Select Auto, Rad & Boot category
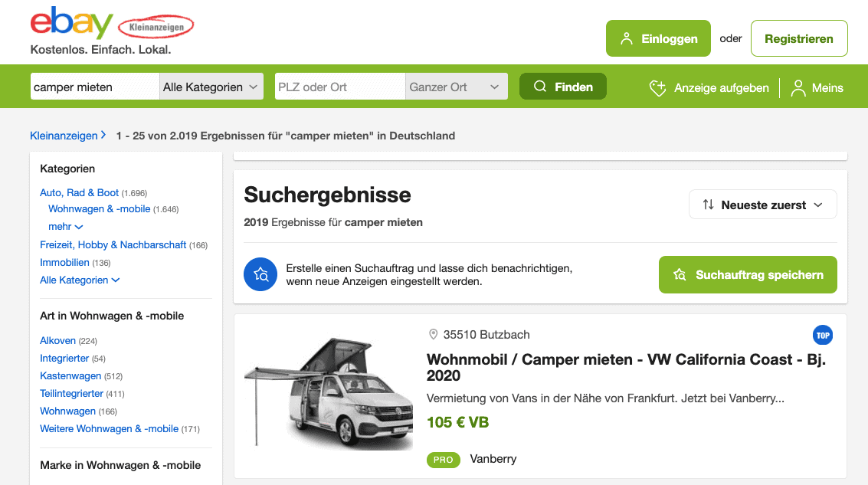Viewport: 868px width, 485px height. point(79,192)
